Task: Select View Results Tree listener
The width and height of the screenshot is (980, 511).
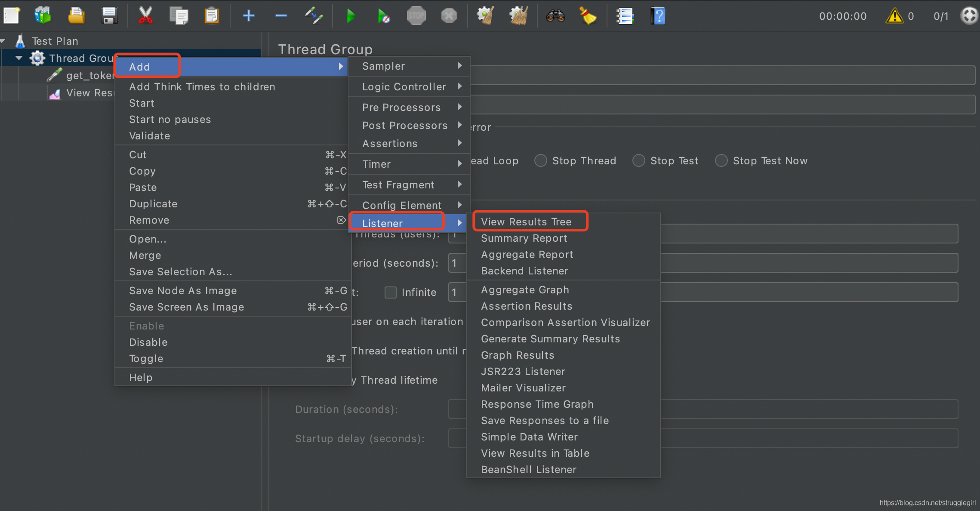Action: 526,222
